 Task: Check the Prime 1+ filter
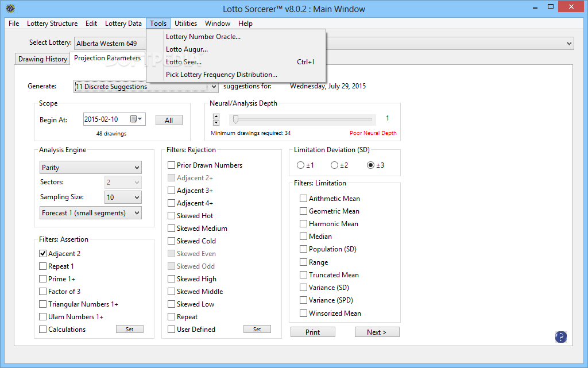pyautogui.click(x=42, y=279)
